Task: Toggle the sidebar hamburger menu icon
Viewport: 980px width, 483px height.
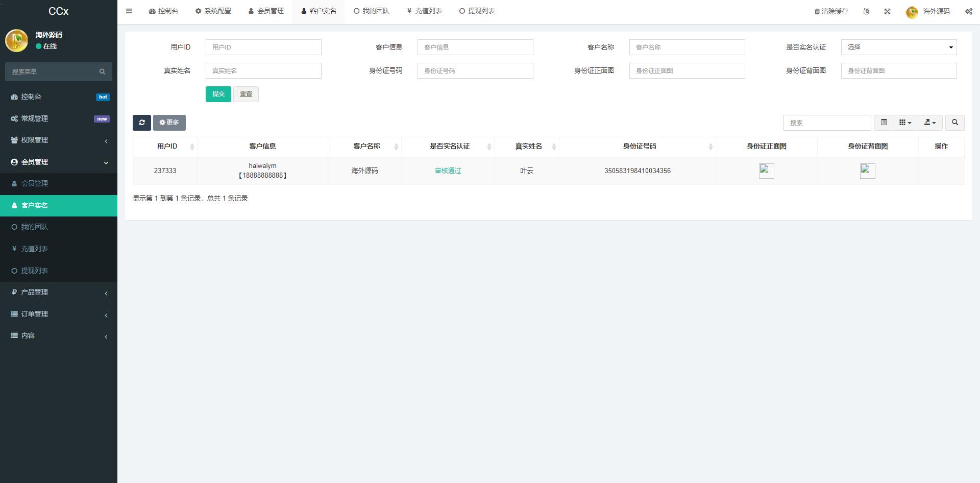Action: (129, 11)
